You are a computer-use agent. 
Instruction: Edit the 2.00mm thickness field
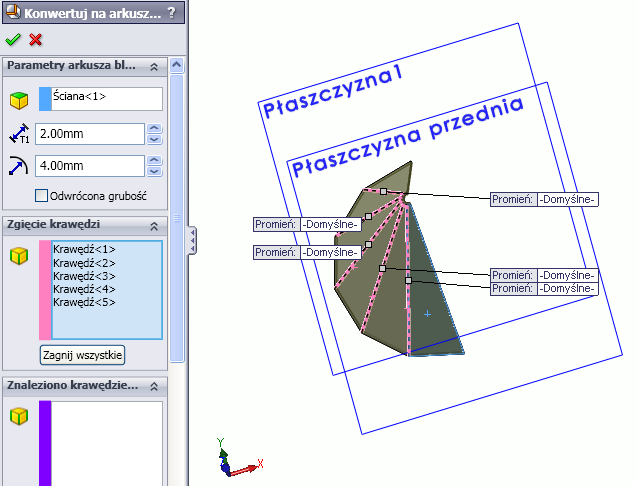pos(90,134)
